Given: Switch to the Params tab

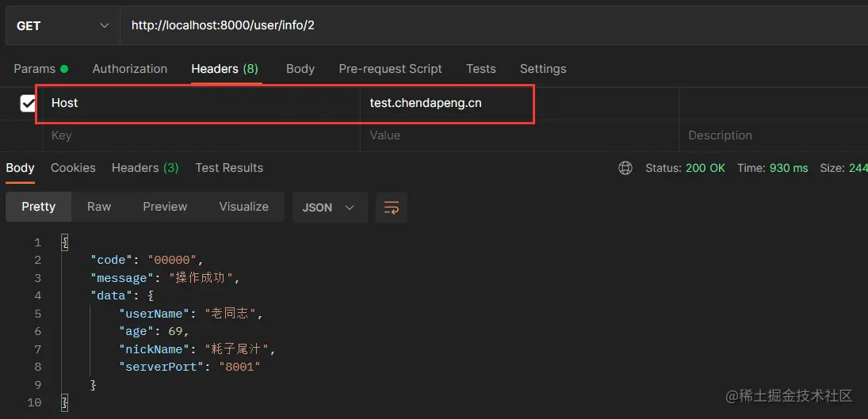Looking at the screenshot, I should 35,69.
